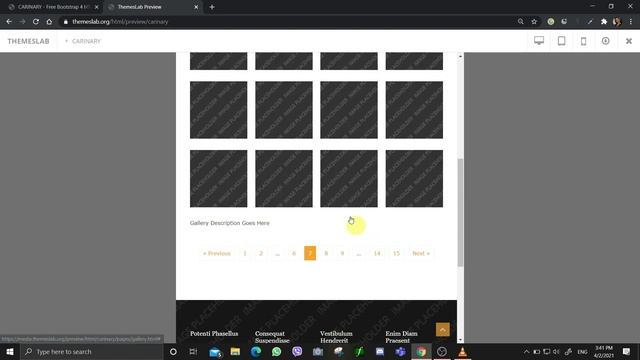Click the address bar URL
This screenshot has width=640, height=360.
pyautogui.click(x=120, y=22)
